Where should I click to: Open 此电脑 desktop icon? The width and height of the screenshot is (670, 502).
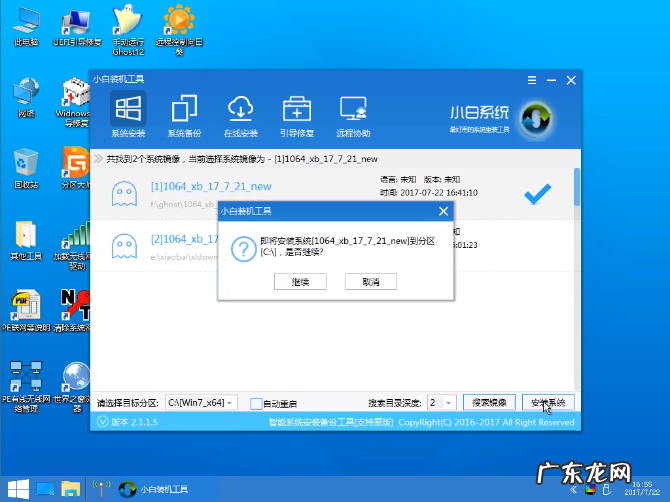tap(26, 26)
